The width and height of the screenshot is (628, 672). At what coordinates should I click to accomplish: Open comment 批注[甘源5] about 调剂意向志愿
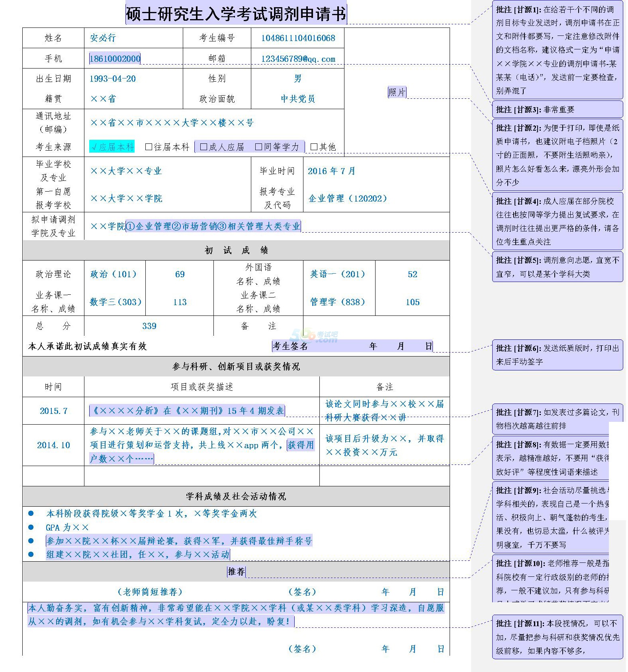click(558, 267)
